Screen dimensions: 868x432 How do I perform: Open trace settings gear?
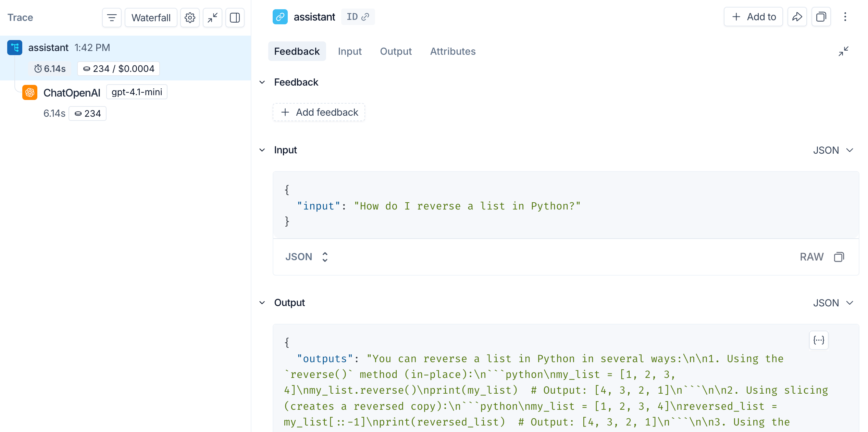click(x=190, y=17)
